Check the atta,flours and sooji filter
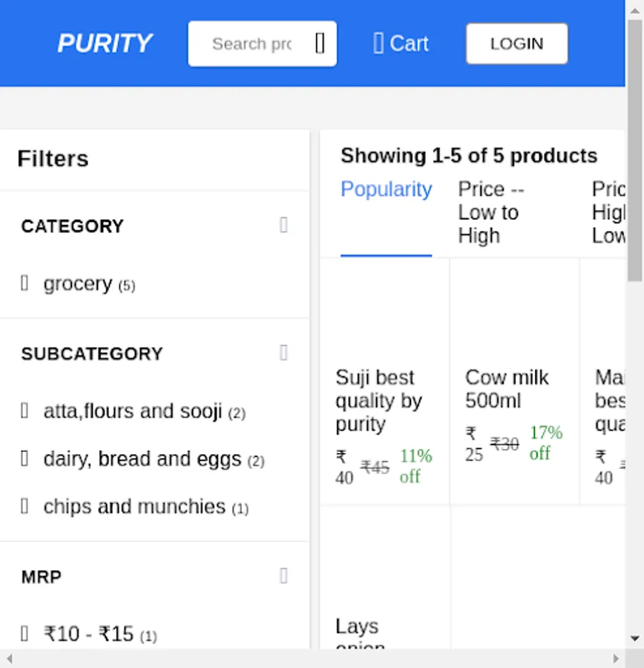 point(24,411)
